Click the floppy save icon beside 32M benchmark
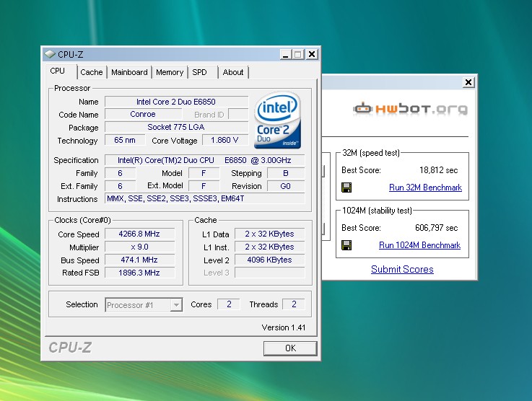532x401 pixels. pyautogui.click(x=346, y=188)
